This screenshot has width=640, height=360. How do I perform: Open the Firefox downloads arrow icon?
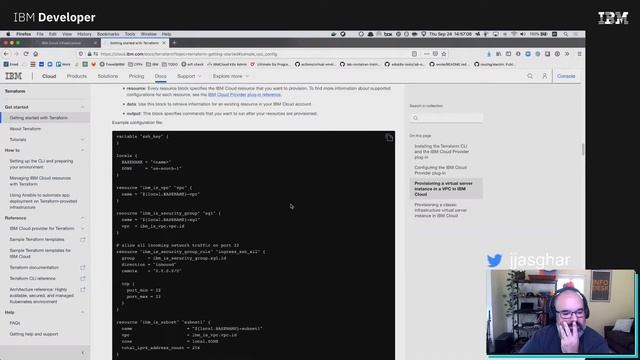[x=489, y=54]
